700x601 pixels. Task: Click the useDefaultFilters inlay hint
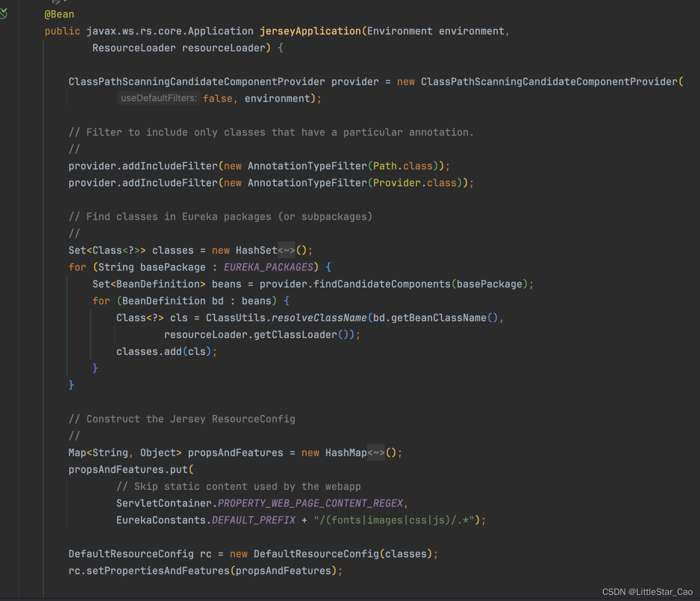159,98
